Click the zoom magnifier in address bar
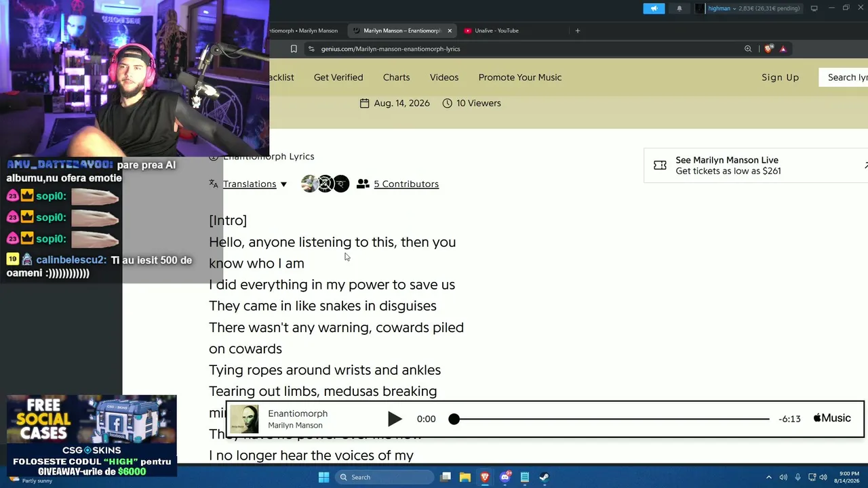Viewport: 868px width, 488px height. (748, 49)
